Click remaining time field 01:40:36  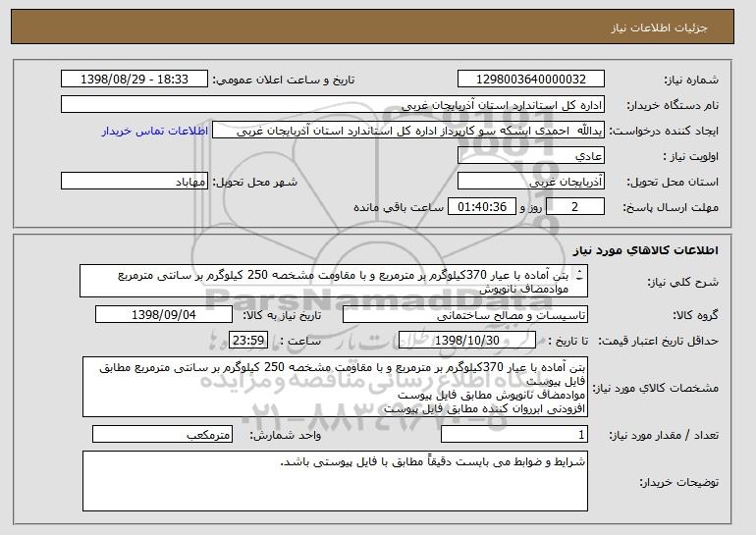tap(482, 207)
